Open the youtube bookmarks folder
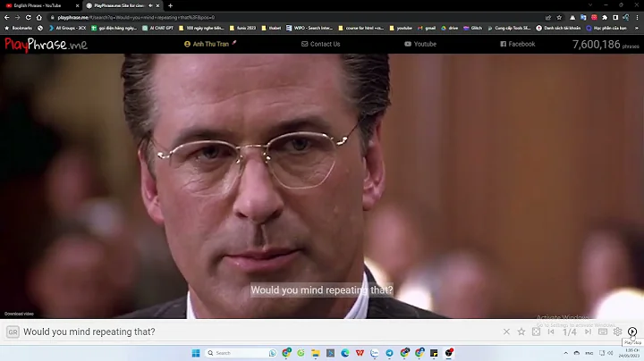The height and width of the screenshot is (361, 644). click(401, 28)
